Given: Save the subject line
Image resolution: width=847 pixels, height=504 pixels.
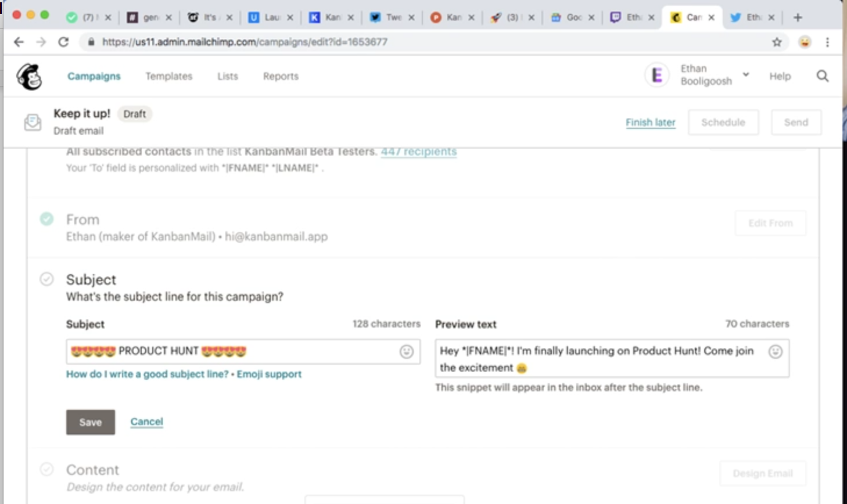Looking at the screenshot, I should 91,422.
